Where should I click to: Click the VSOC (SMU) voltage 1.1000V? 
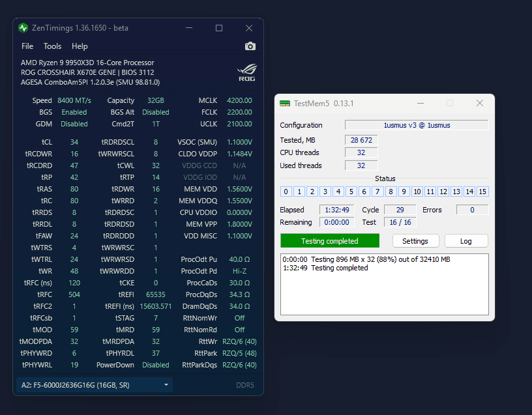point(239,142)
